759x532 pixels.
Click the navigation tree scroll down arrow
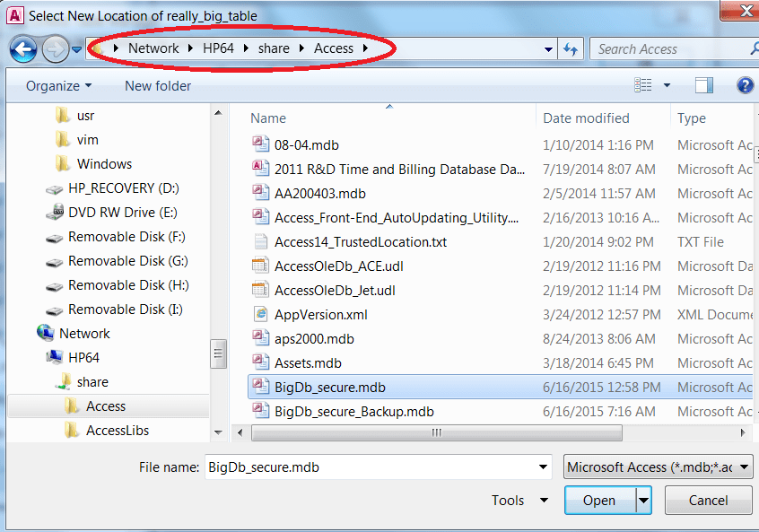(x=218, y=432)
